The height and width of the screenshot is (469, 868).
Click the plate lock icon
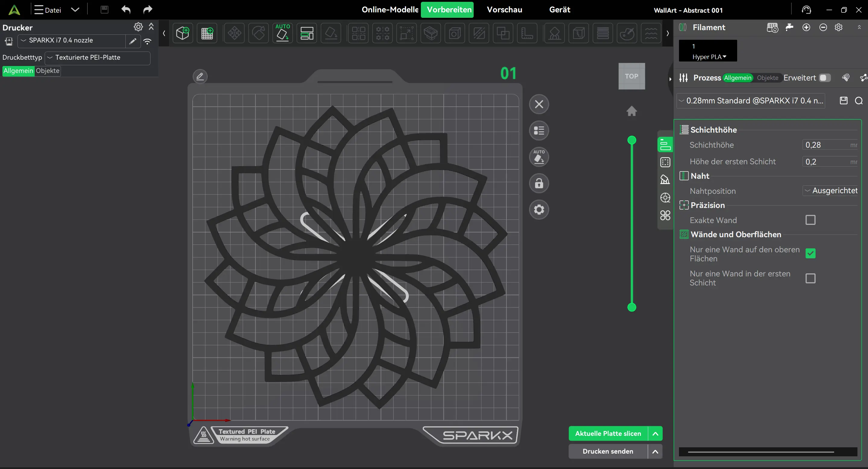tap(539, 183)
